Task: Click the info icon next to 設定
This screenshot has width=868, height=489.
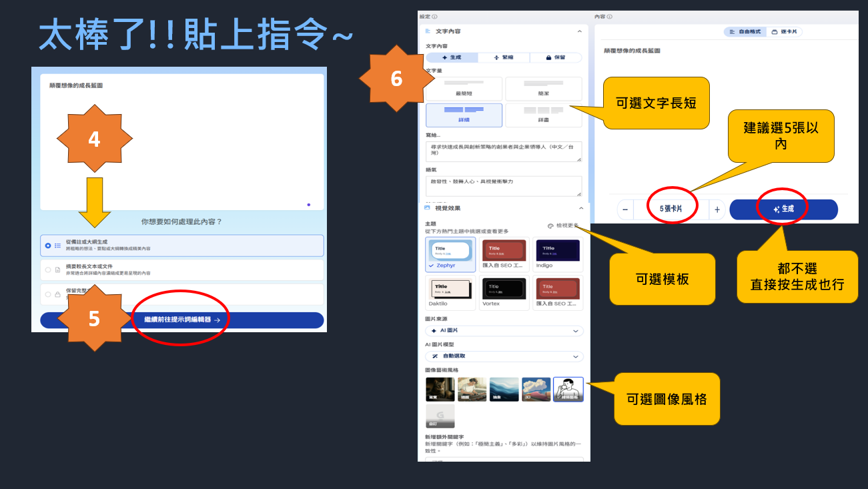Action: click(x=434, y=17)
